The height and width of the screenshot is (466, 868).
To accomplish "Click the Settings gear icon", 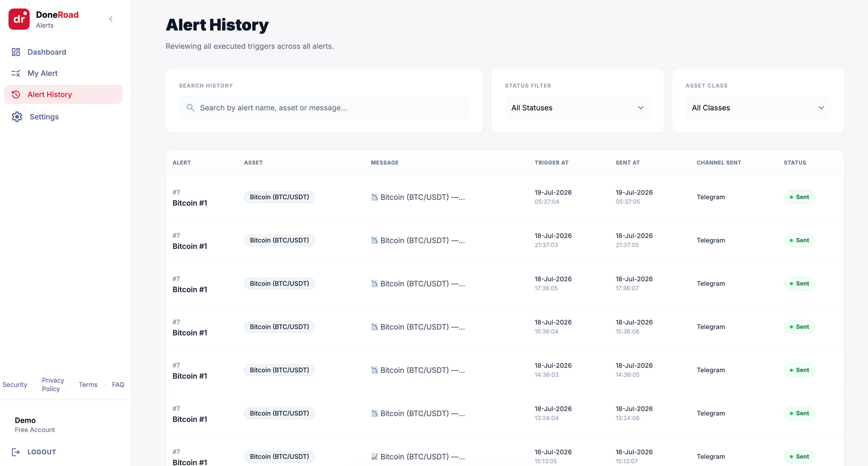I will pyautogui.click(x=17, y=117).
